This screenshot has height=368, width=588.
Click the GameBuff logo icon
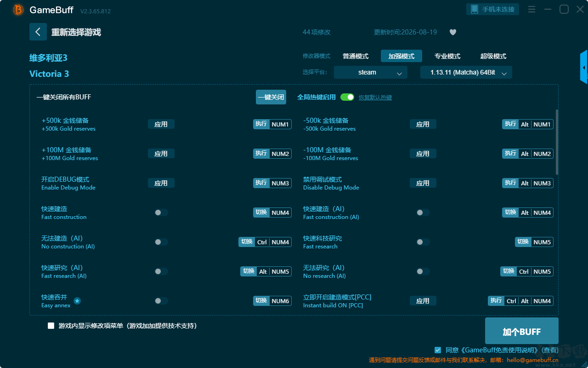click(18, 10)
